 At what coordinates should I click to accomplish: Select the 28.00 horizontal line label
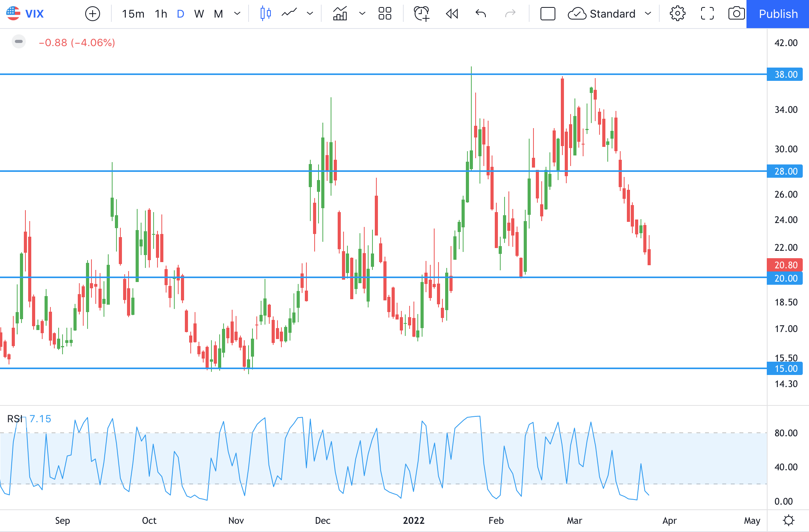coord(785,171)
